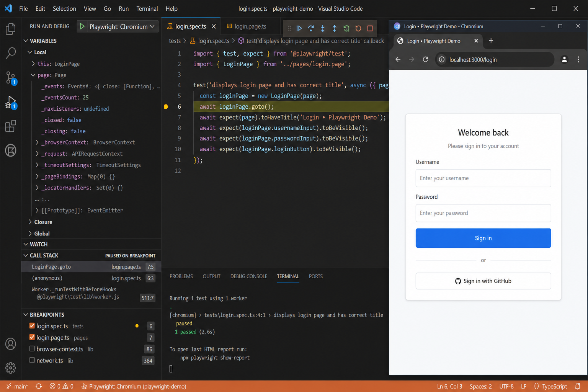Open Run and Debug view icon
The image size is (588, 392).
point(11,103)
